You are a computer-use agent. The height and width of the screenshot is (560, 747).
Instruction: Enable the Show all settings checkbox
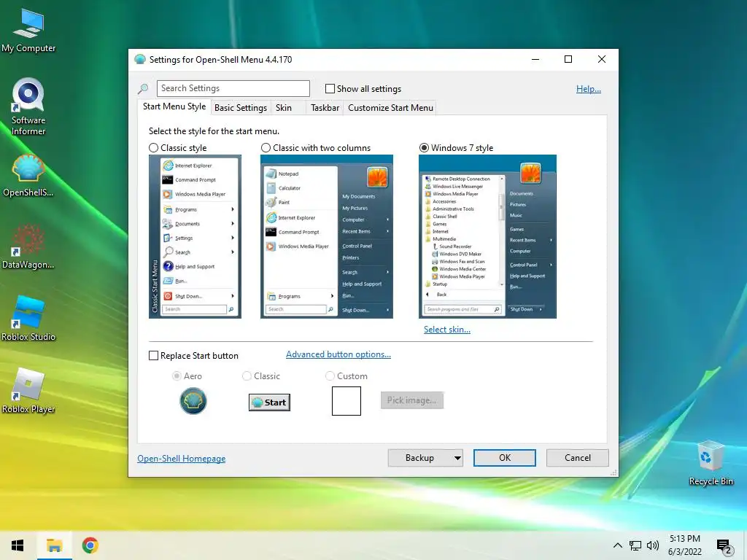(x=330, y=88)
